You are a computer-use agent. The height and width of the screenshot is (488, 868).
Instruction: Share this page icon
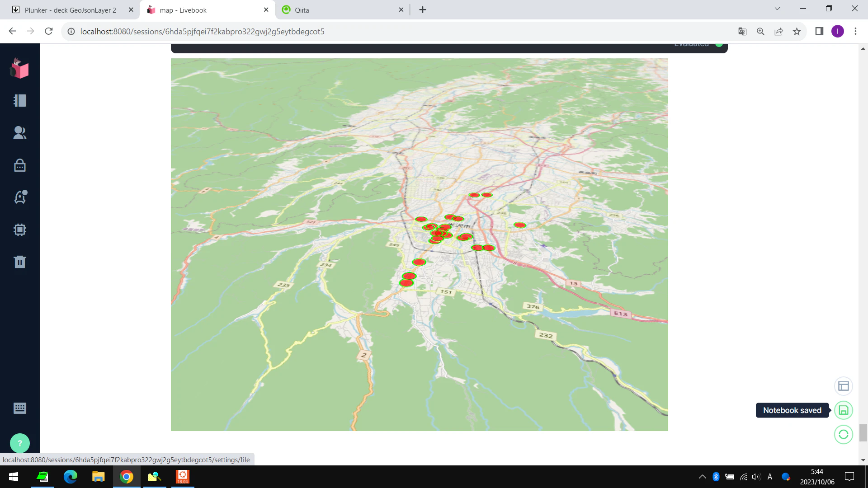778,31
